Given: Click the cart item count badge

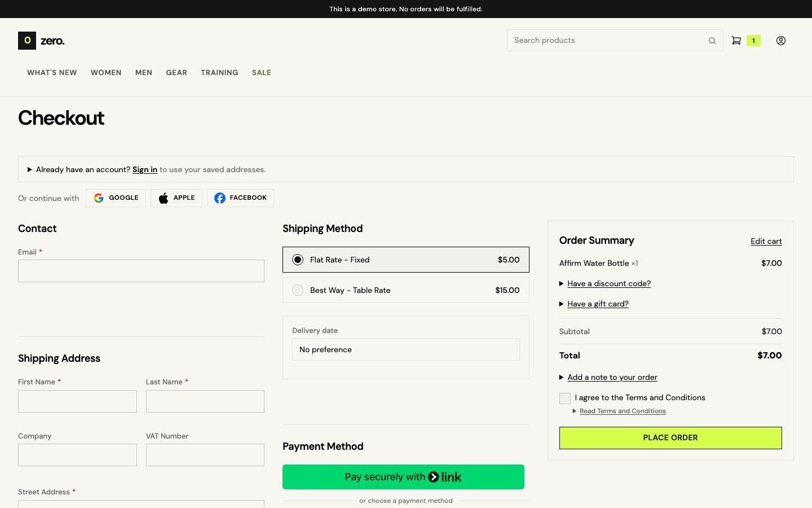Looking at the screenshot, I should point(753,41).
